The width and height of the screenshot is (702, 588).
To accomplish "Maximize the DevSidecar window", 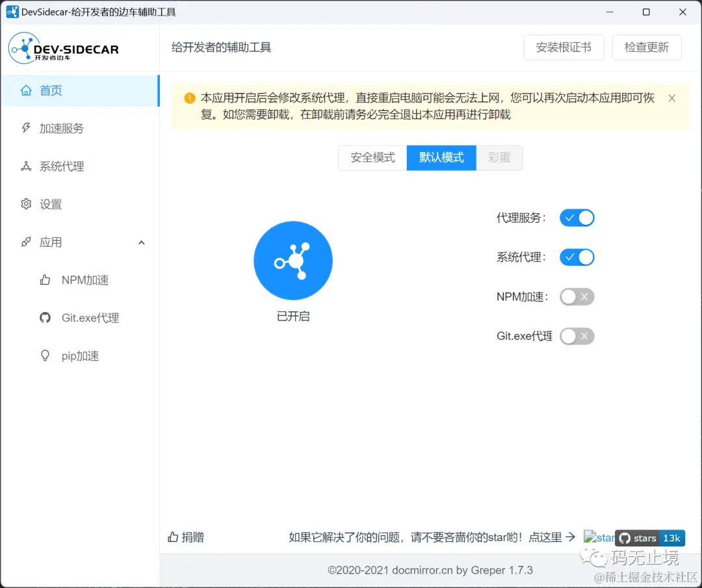I will [x=646, y=12].
